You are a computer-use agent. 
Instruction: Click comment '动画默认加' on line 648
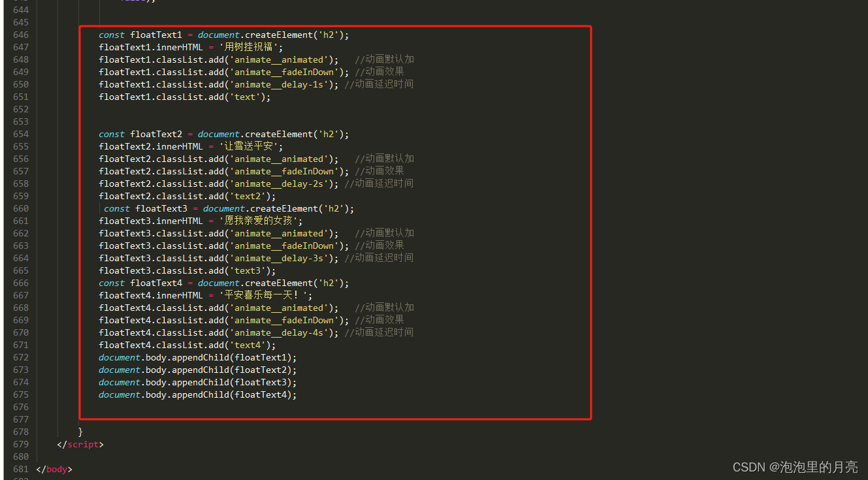click(385, 59)
